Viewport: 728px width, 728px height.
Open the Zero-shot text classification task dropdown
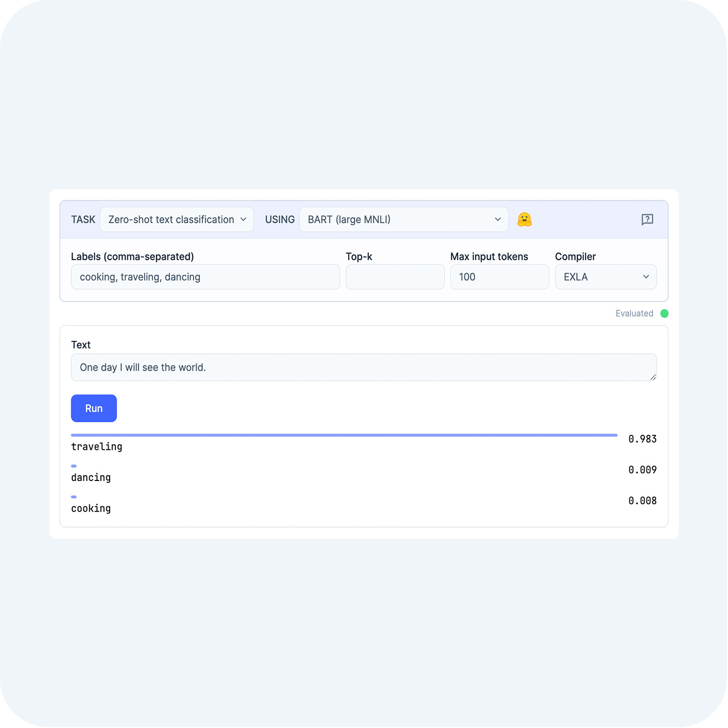177,220
